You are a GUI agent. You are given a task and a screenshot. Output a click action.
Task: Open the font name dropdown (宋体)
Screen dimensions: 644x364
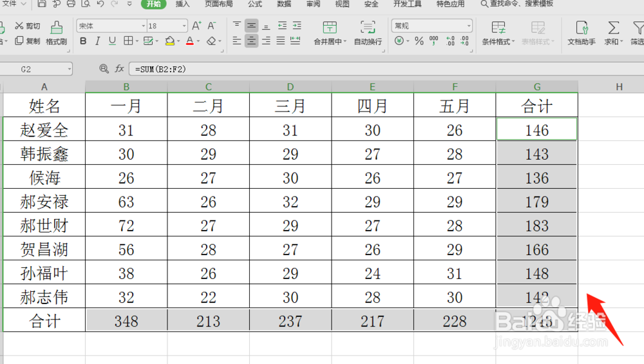pos(144,26)
